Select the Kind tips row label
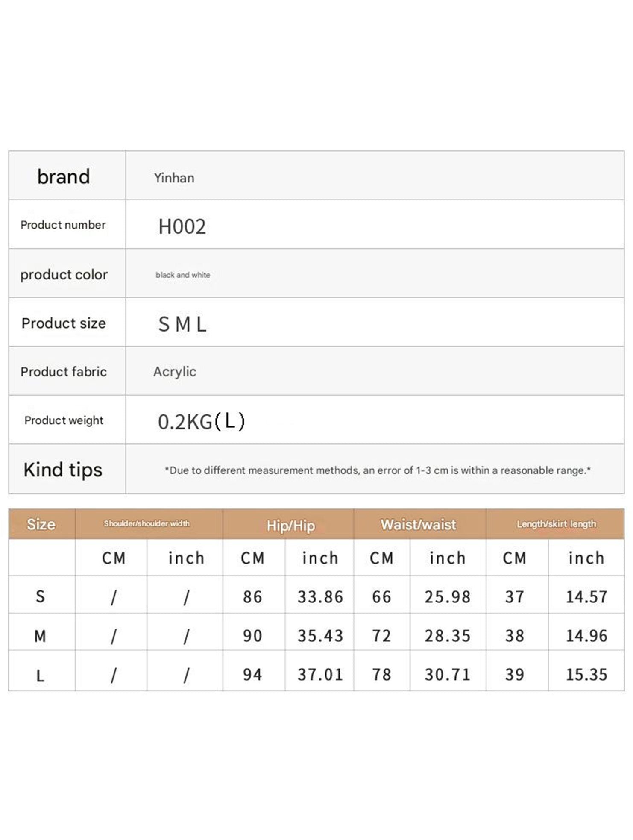The image size is (633, 840). coord(63,470)
